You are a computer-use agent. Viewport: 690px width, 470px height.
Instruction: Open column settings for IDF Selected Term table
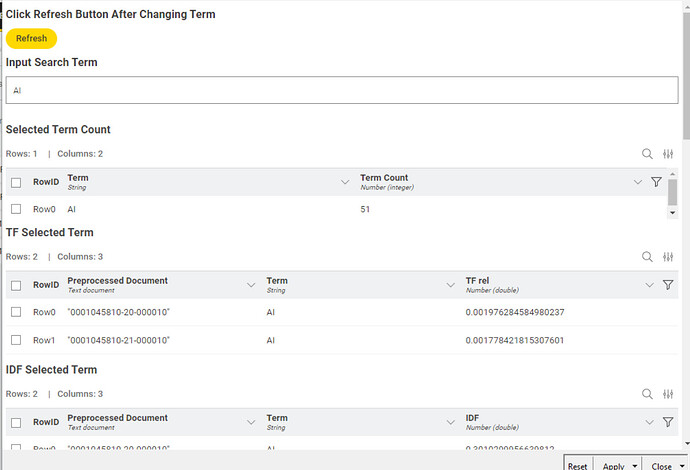(x=669, y=394)
